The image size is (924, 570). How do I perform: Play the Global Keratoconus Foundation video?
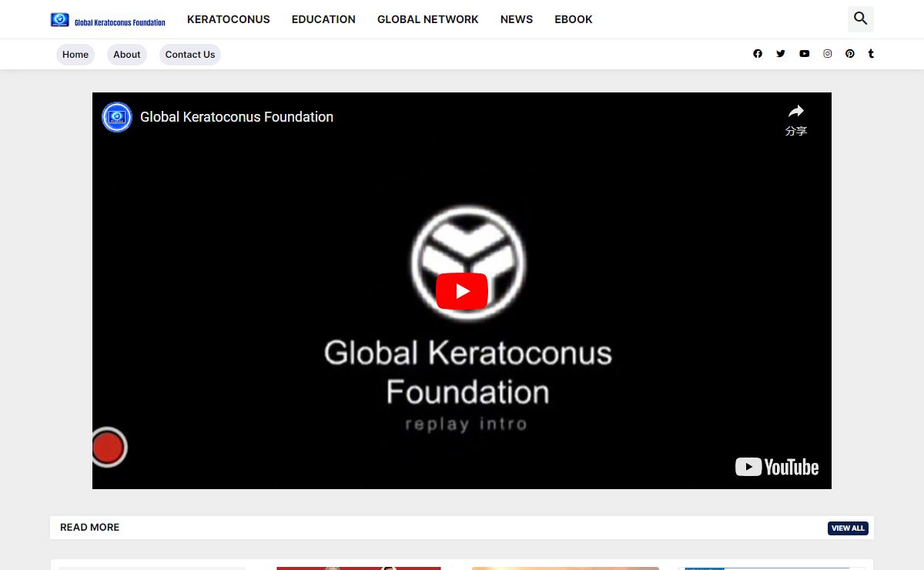pyautogui.click(x=462, y=291)
